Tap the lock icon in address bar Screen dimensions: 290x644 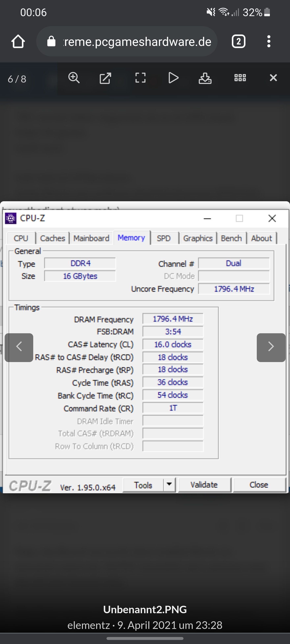[x=51, y=41]
